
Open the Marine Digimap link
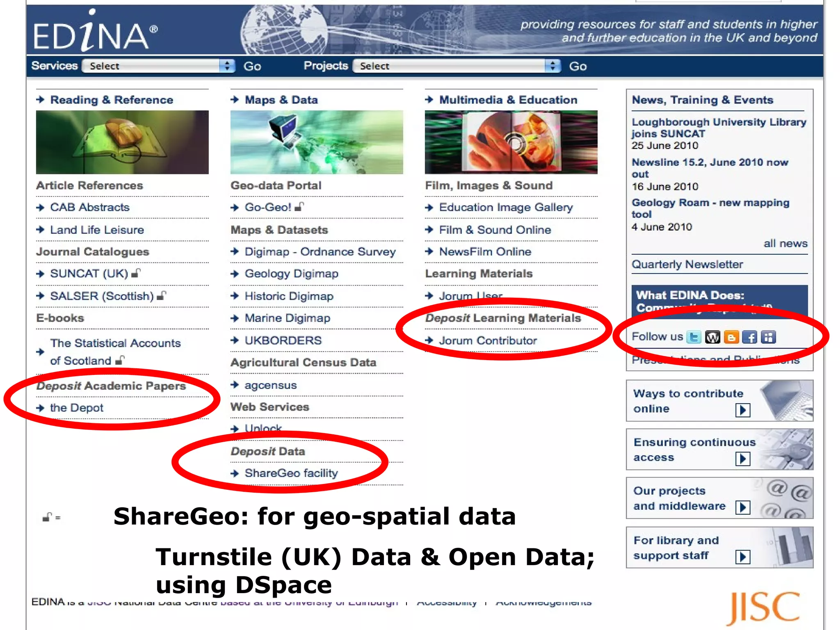(288, 318)
